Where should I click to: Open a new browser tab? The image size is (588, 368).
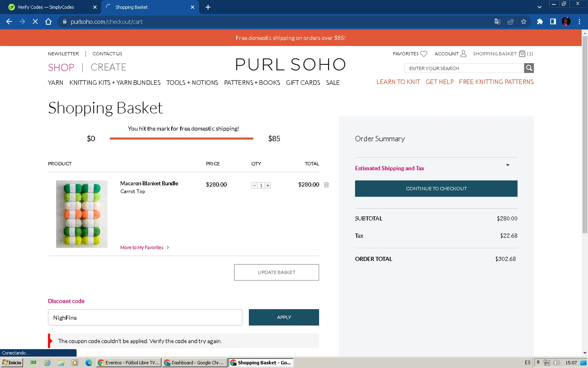pos(208,7)
